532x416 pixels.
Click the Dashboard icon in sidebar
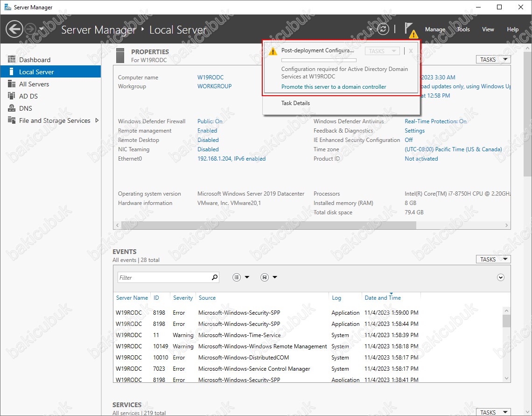point(12,59)
